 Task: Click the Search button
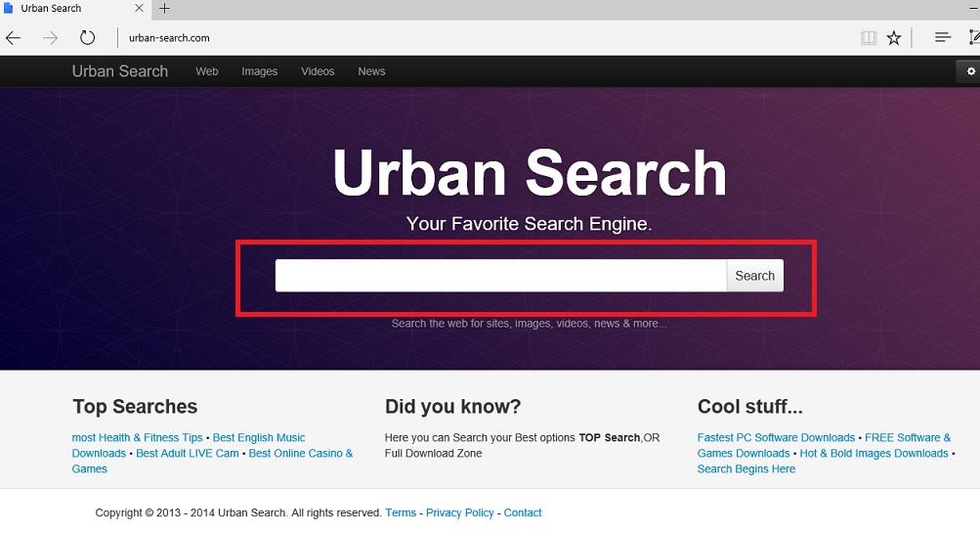(x=755, y=275)
